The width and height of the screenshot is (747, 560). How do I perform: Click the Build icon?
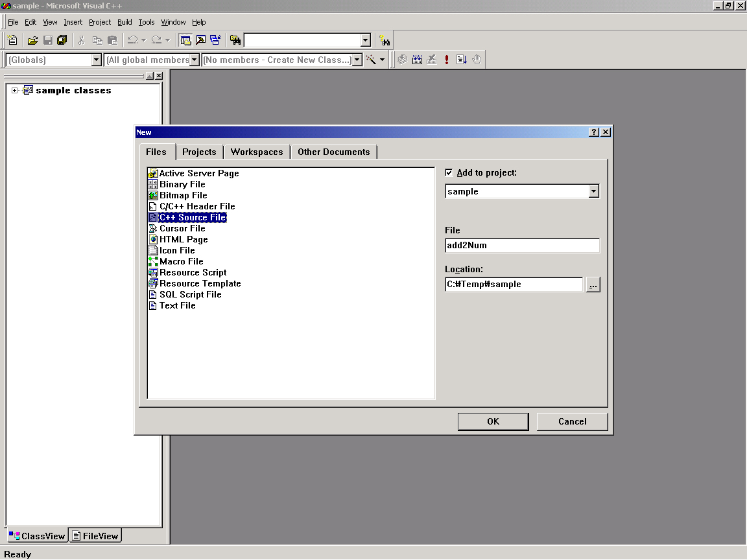tap(418, 60)
